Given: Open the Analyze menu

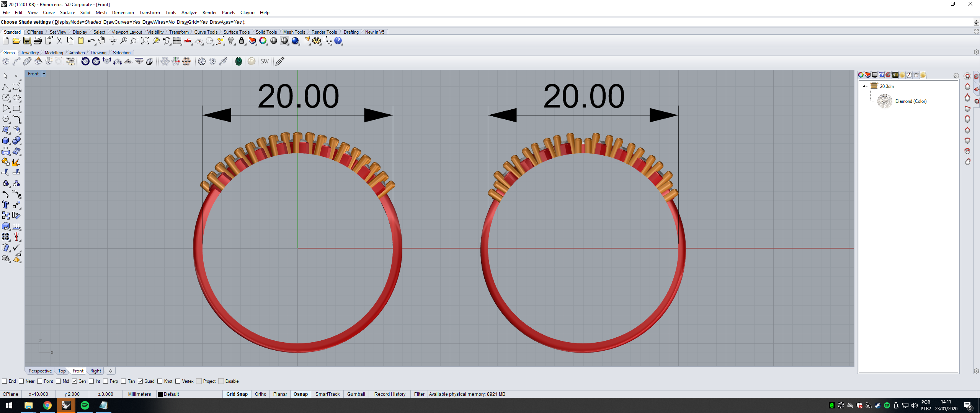Looking at the screenshot, I should coord(189,13).
